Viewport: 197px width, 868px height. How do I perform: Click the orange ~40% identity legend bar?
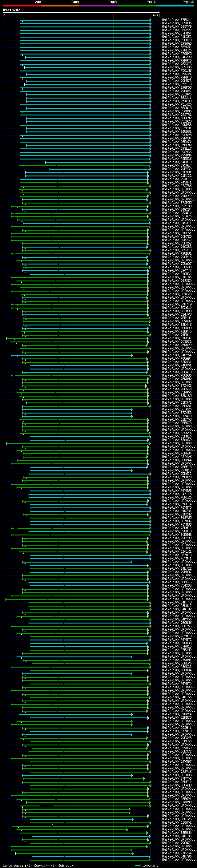pyautogui.click(x=60, y=6)
